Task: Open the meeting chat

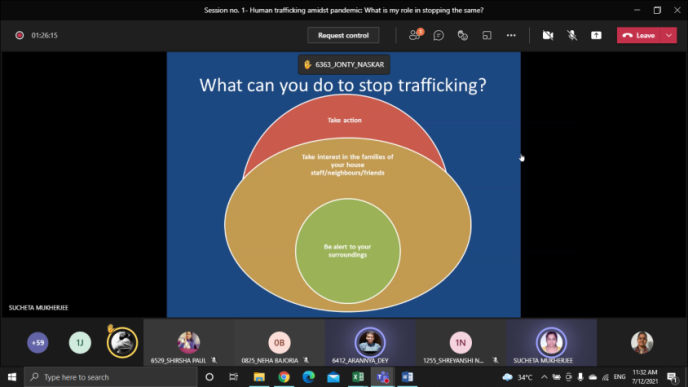Action: point(438,35)
